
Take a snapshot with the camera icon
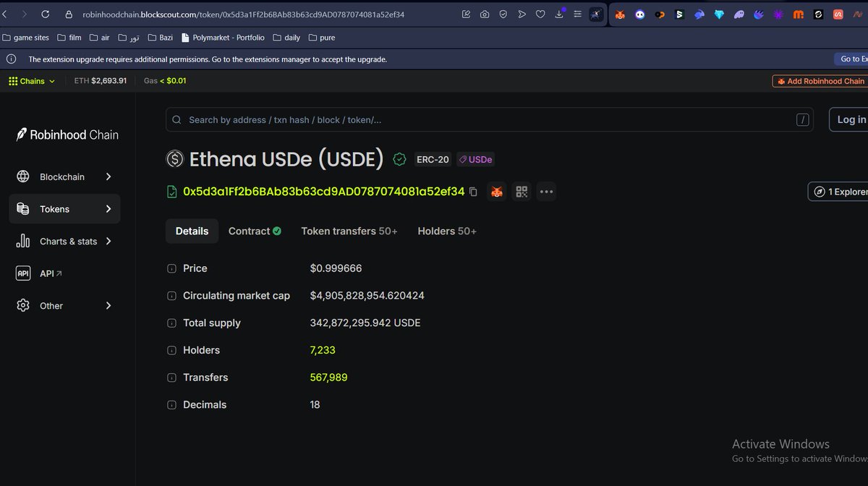coord(485,14)
